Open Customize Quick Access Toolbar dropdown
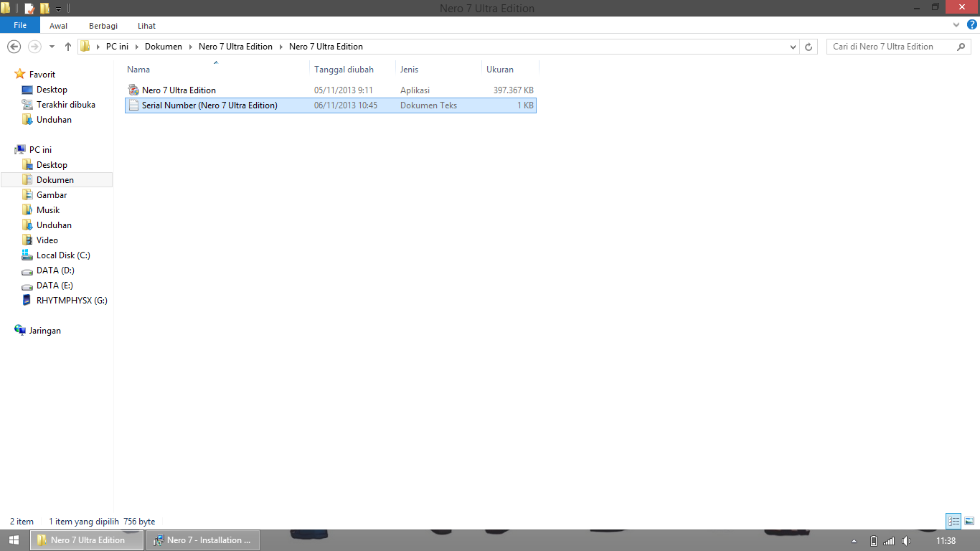This screenshot has height=551, width=980. coord(58,9)
